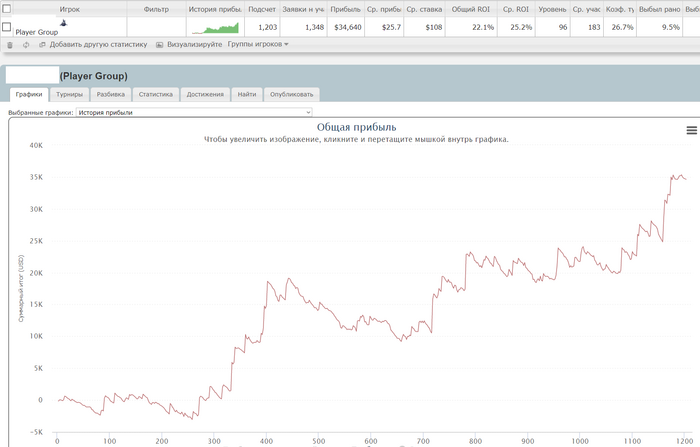The width and height of the screenshot is (700, 447).
Task: Tick the Player Group row checkbox
Action: point(7,27)
